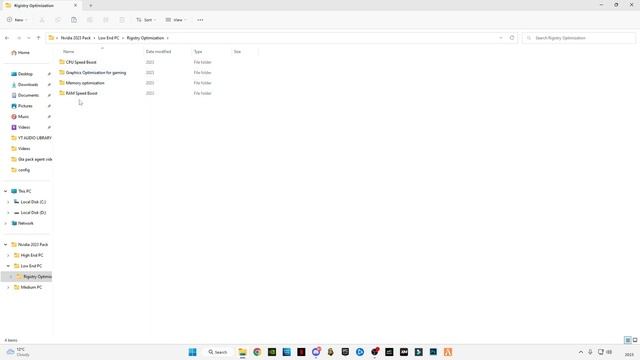640x360 pixels.
Task: Expand Medium PC tree node
Action: pyautogui.click(x=8, y=287)
